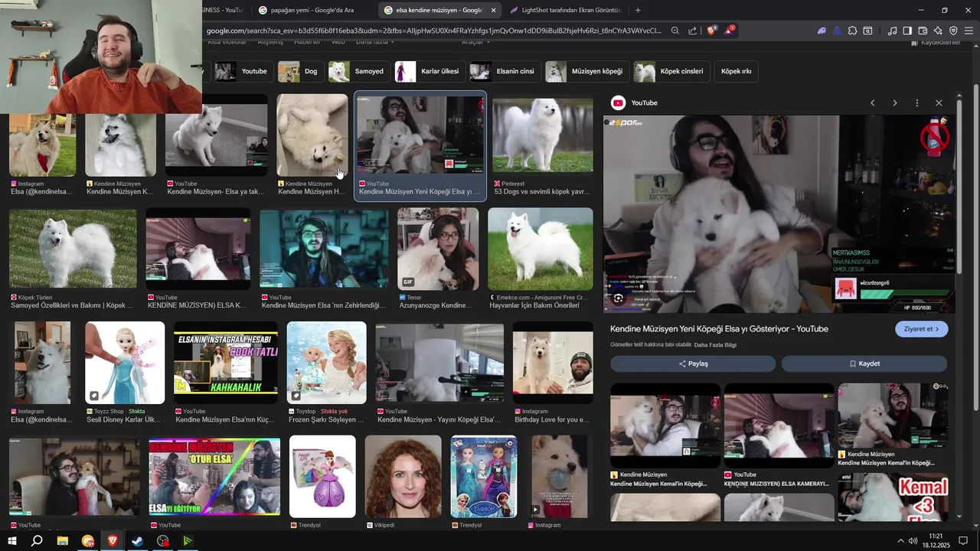
Task: Open 'Kendine Müzisyen Yeni Köpeği Elsa yı Gösteriyor' title link
Action: [x=719, y=329]
